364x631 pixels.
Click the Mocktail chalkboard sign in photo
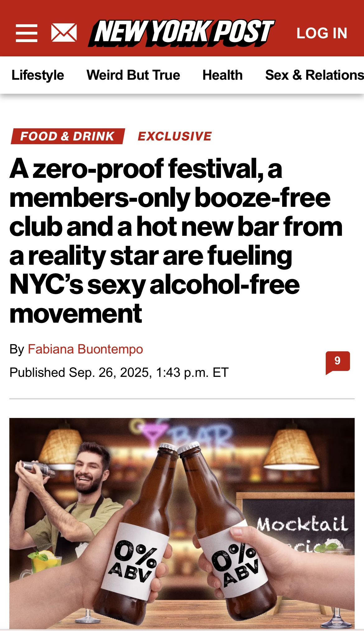(x=302, y=526)
